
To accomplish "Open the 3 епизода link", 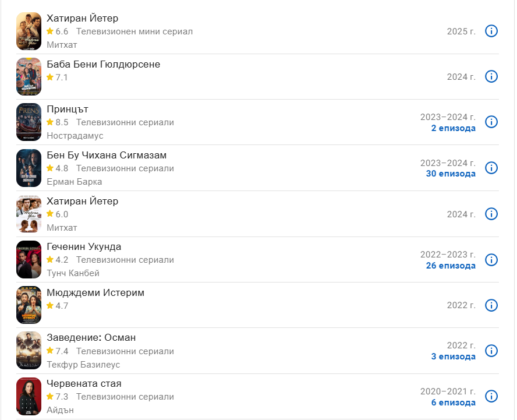I will [453, 357].
